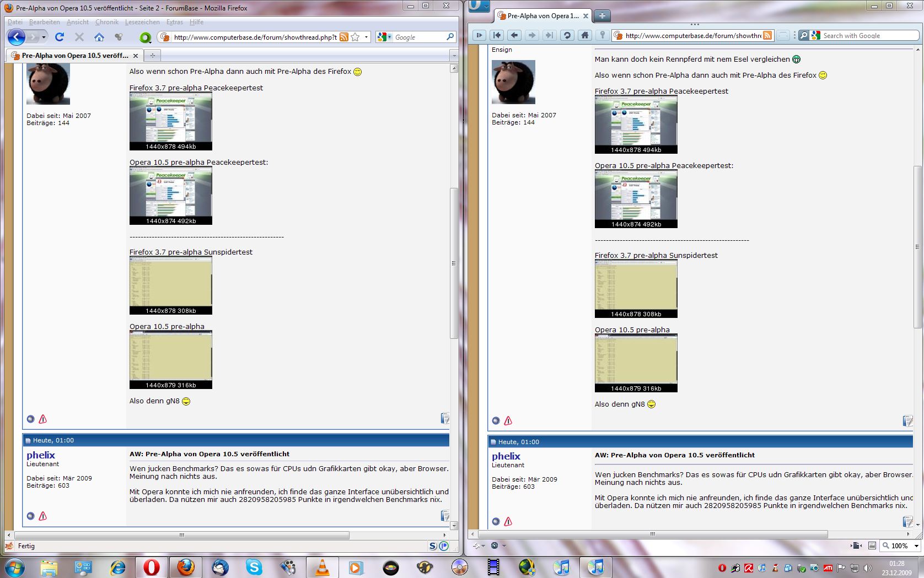Viewport: 924px width, 578px height.
Task: Go to the Opera home page
Action: (585, 35)
